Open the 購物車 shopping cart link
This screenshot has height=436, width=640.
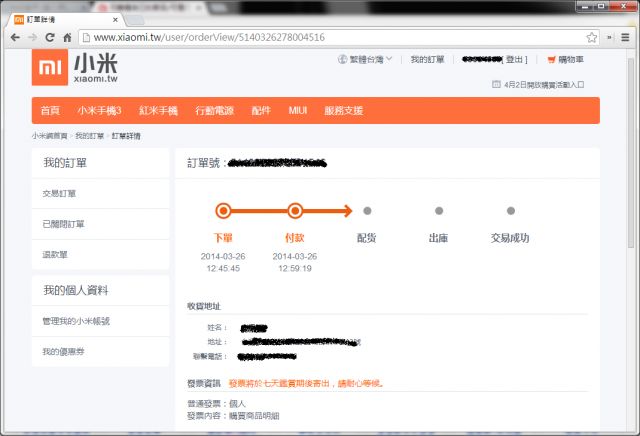(571, 60)
